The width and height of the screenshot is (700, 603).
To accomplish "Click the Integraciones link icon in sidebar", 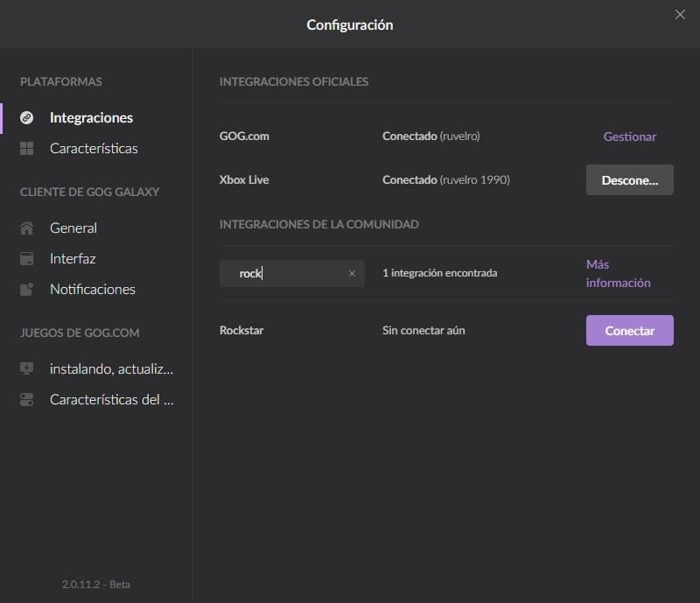I will point(27,117).
